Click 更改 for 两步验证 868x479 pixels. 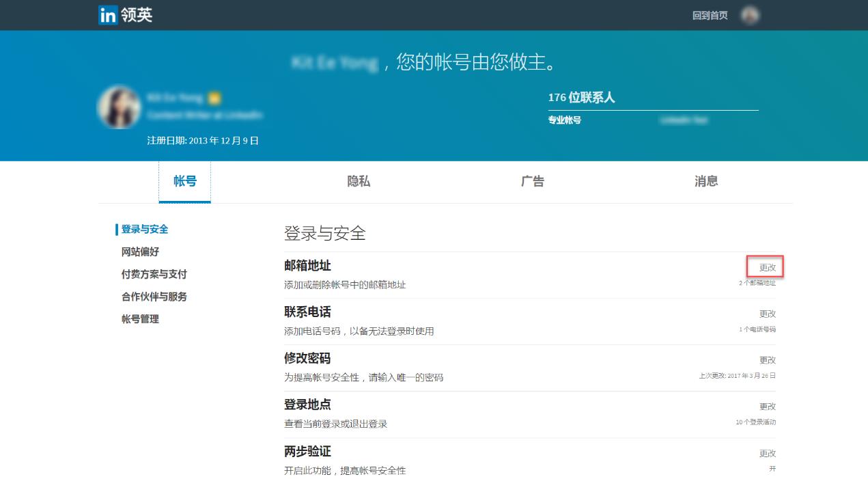click(x=768, y=452)
